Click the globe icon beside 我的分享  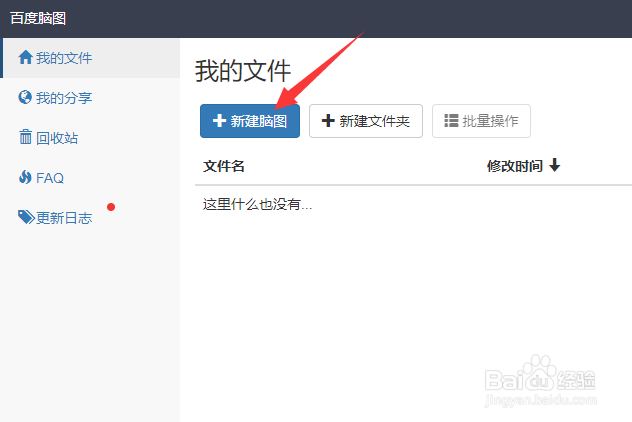25,97
